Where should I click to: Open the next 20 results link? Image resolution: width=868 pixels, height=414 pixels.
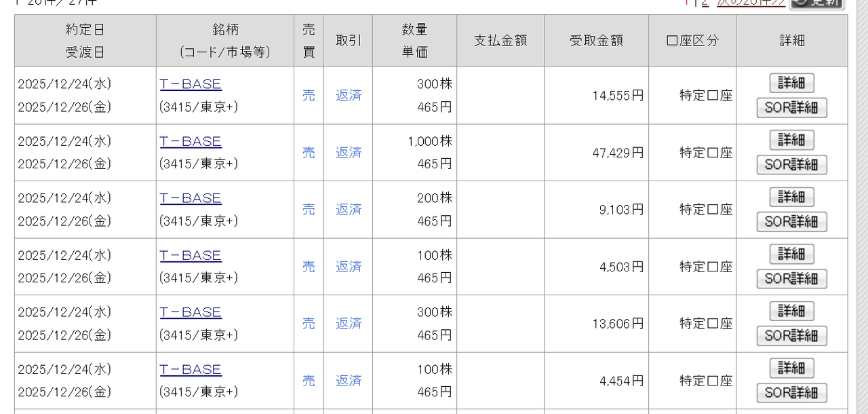tap(751, 3)
